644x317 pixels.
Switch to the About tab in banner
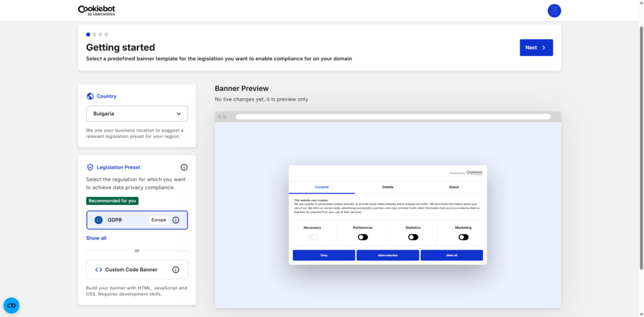pyautogui.click(x=453, y=187)
